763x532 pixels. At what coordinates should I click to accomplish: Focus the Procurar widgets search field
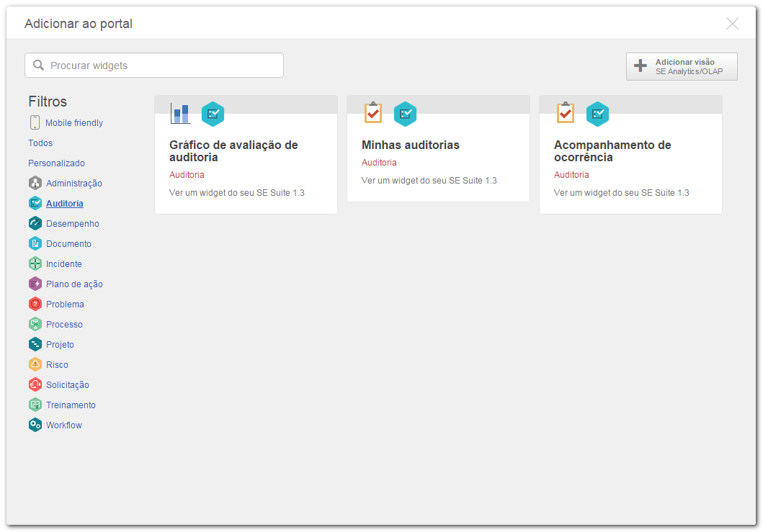(x=154, y=66)
